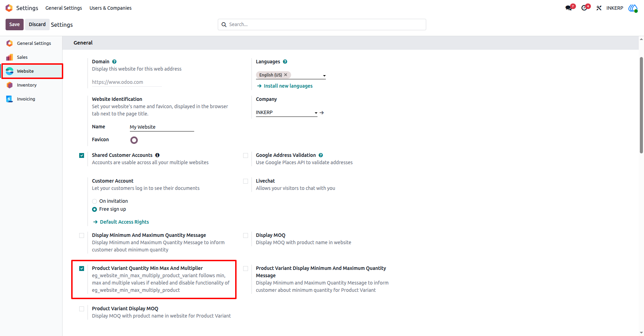Click the Shared Customer Accounts info icon

[157, 155]
